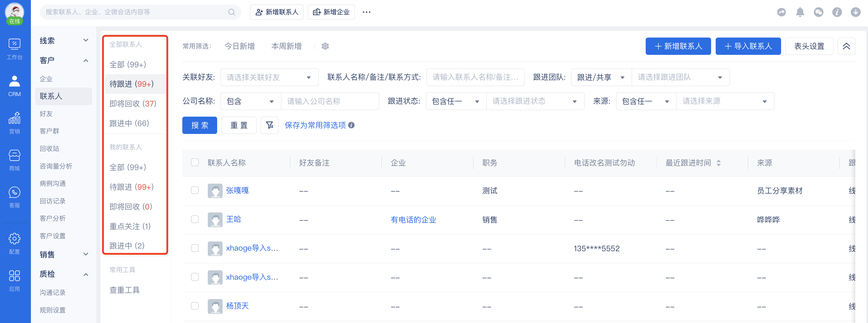Open the three-dot more menu in top bar

pos(366,12)
